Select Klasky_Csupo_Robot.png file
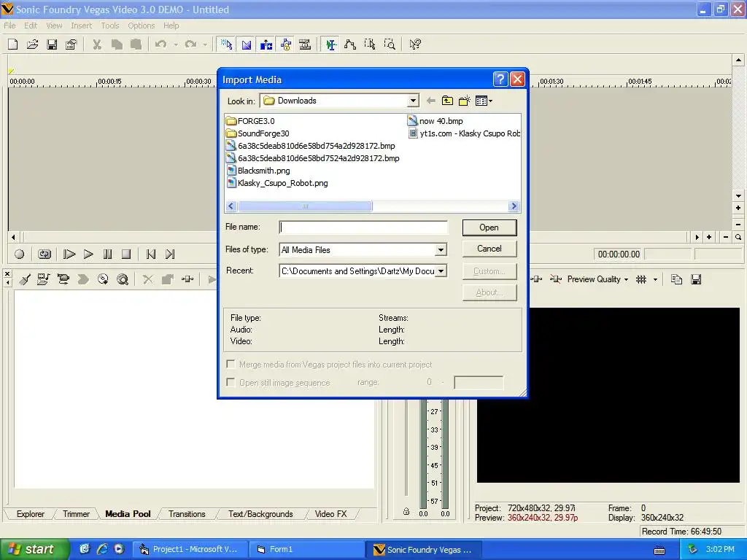Image resolution: width=747 pixels, height=560 pixels. 277,183
